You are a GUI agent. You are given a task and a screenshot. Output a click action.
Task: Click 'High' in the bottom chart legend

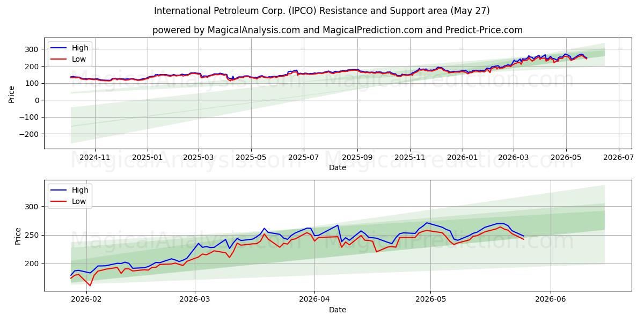pos(80,189)
